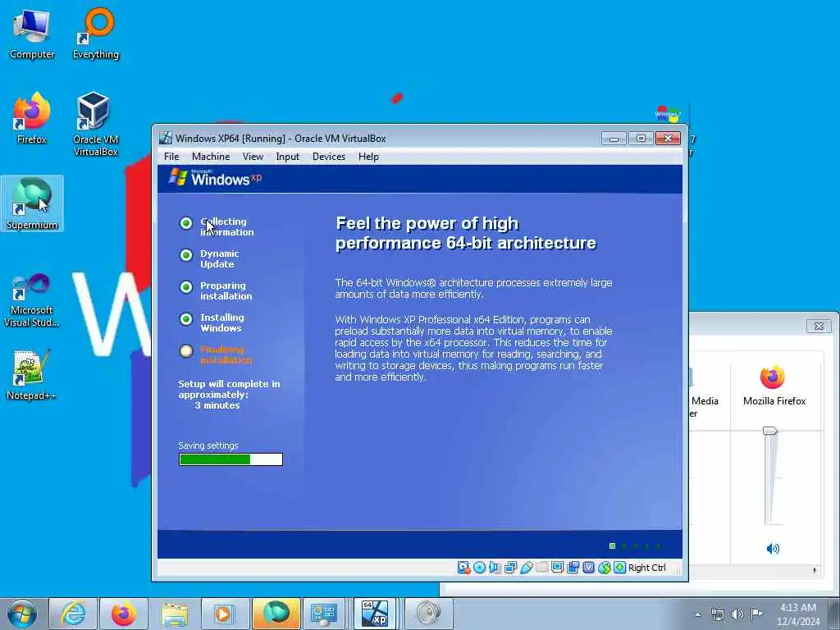
Task: Open the Input menu in VirtualBox
Action: (x=288, y=157)
